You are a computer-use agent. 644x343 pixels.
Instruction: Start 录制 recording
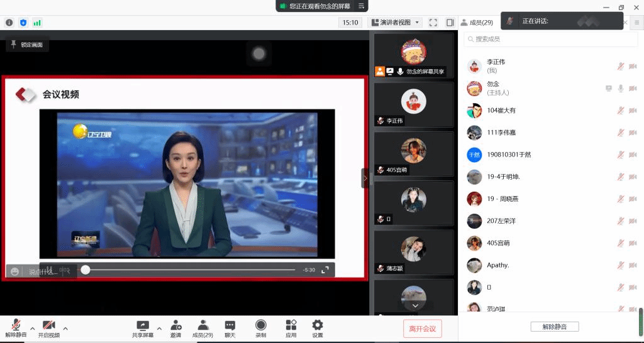tap(261, 329)
